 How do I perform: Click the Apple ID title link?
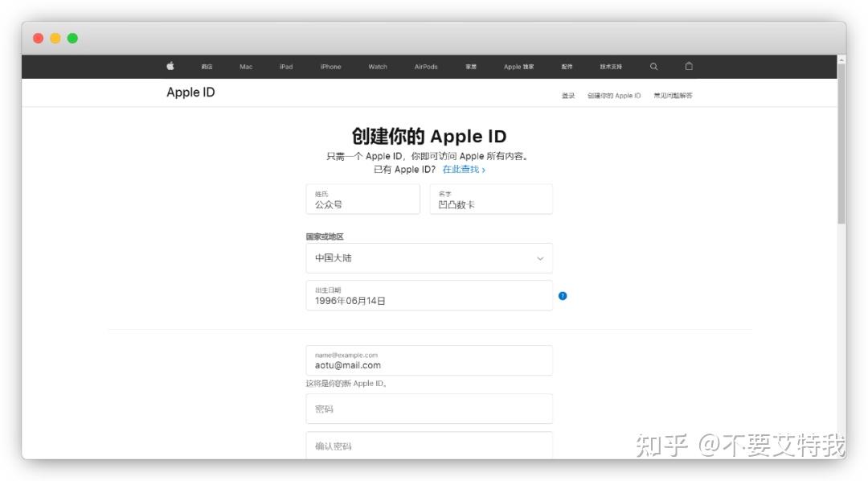190,92
